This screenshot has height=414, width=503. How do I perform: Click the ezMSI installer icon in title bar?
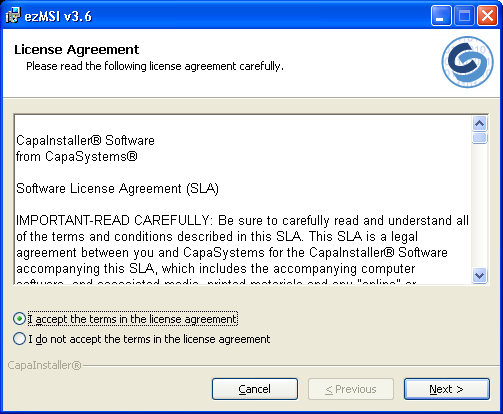pyautogui.click(x=13, y=15)
